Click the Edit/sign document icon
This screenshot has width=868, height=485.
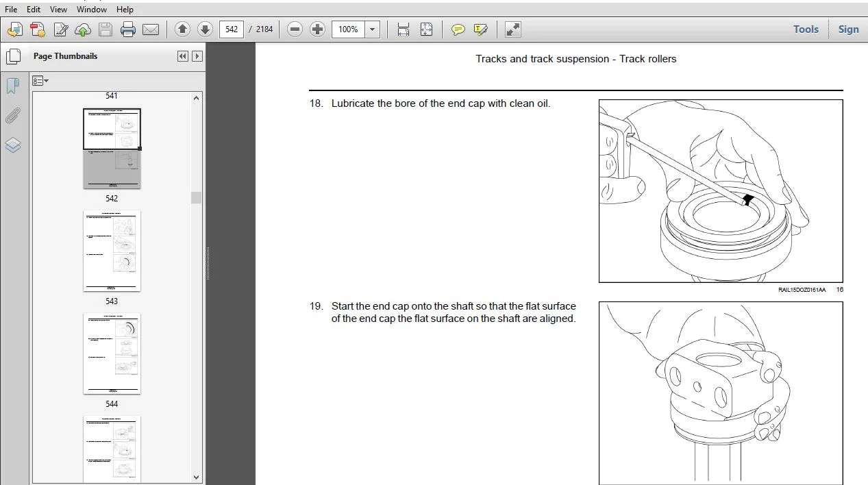click(61, 29)
